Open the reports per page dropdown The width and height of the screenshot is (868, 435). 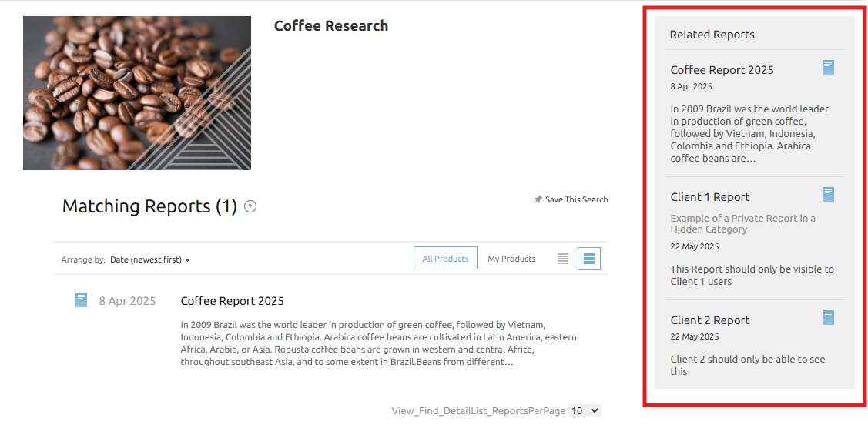point(584,411)
